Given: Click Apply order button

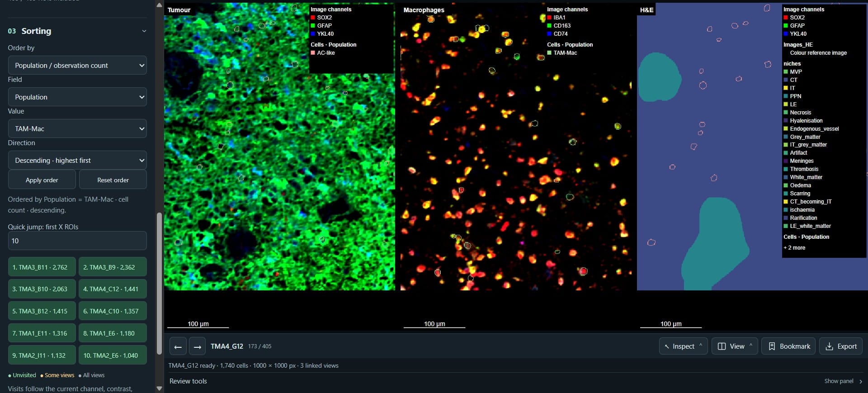Looking at the screenshot, I should (x=42, y=180).
